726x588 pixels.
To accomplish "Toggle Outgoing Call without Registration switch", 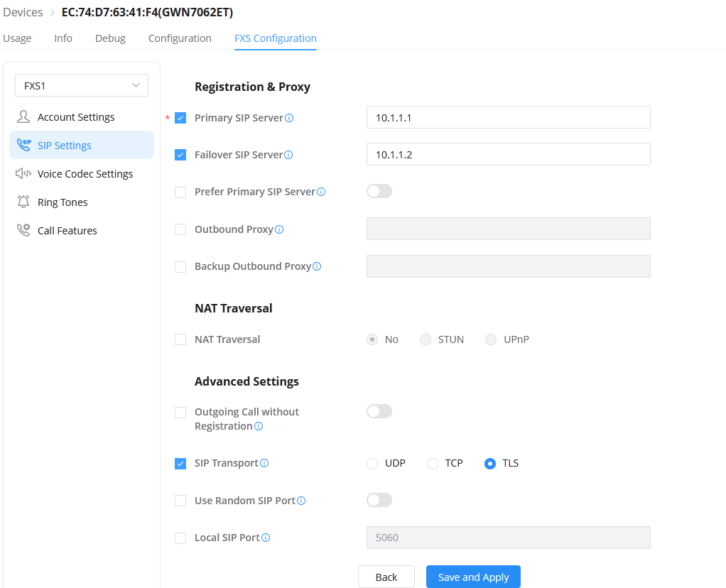I will (379, 411).
